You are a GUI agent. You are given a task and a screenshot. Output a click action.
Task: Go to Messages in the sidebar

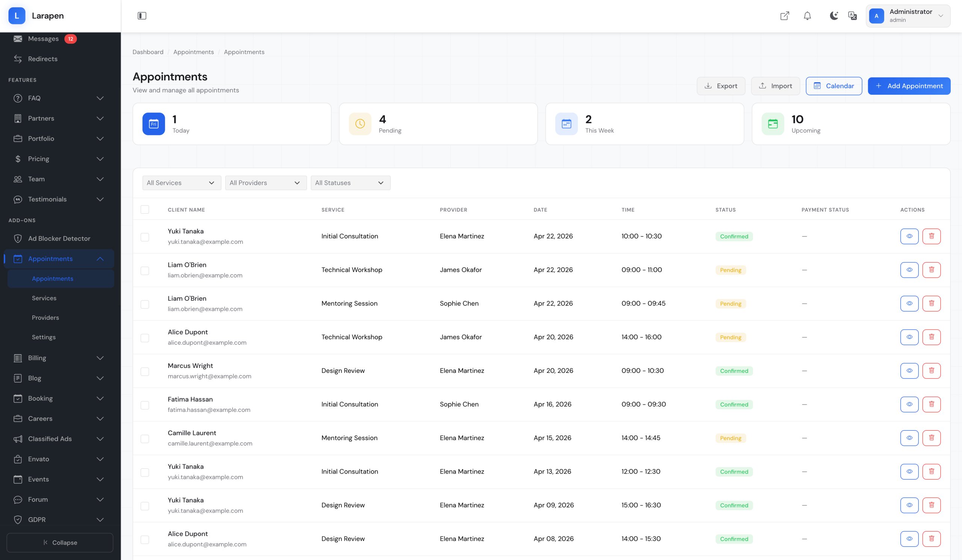(43, 39)
